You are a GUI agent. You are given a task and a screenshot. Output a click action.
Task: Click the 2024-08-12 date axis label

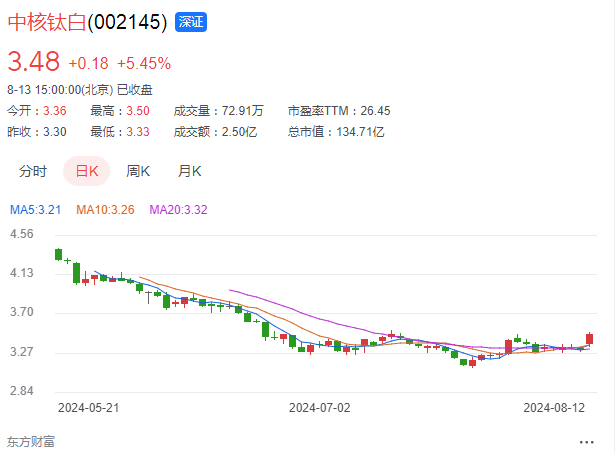point(554,408)
